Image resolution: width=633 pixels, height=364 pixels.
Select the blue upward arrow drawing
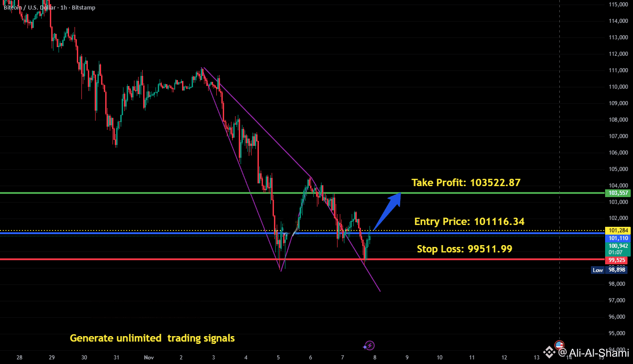[387, 211]
